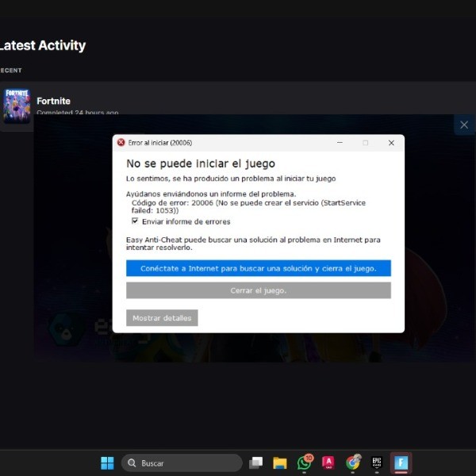Click the 'Latest Activity' heading
The height and width of the screenshot is (476, 476).
(x=43, y=45)
